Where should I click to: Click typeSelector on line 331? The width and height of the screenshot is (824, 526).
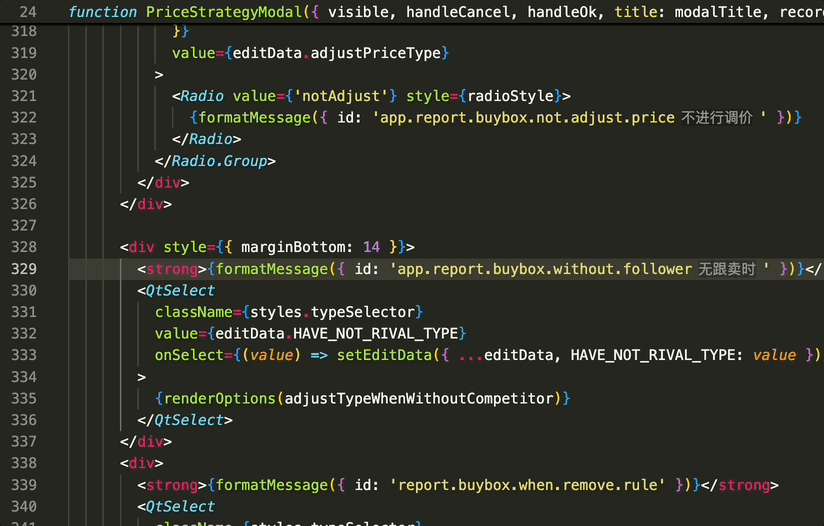363,312
